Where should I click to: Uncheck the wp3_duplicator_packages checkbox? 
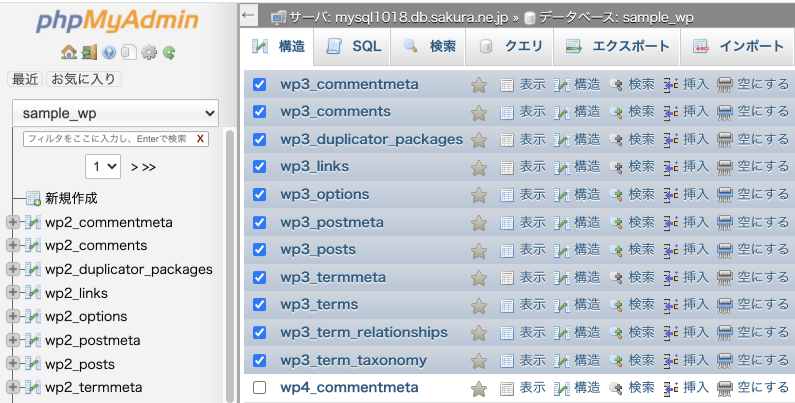coord(259,139)
